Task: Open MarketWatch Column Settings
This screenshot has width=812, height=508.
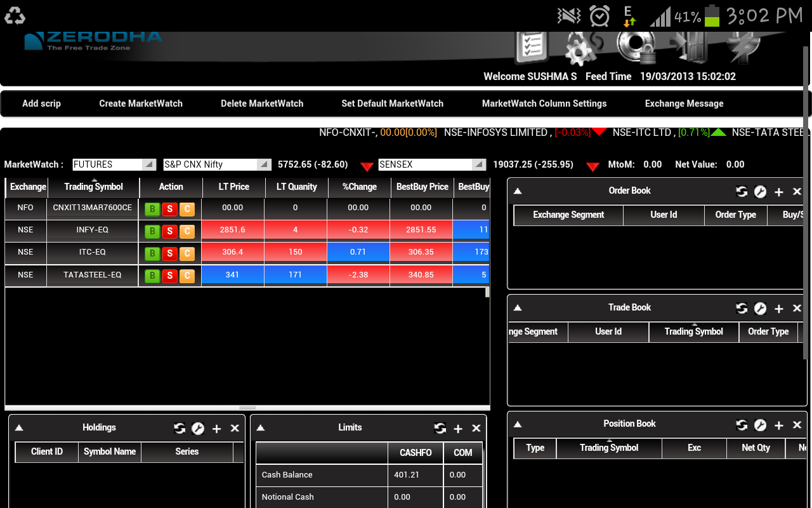Action: point(544,104)
